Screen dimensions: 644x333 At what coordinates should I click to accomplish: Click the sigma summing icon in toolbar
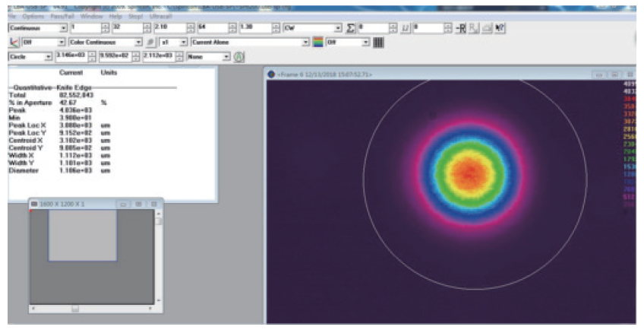pos(351,28)
